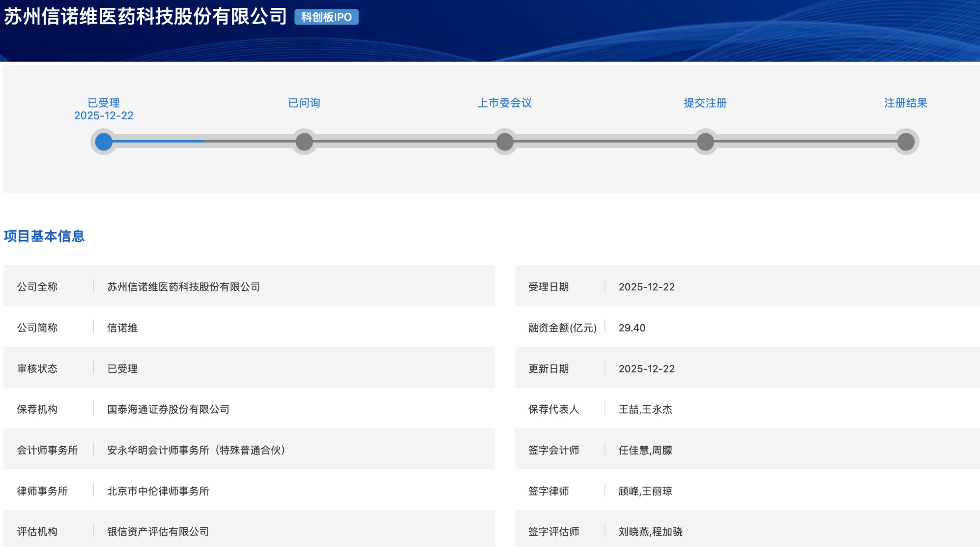Click the 已问询 gray progress node
Image resolution: width=980 pixels, height=547 pixels.
click(304, 142)
